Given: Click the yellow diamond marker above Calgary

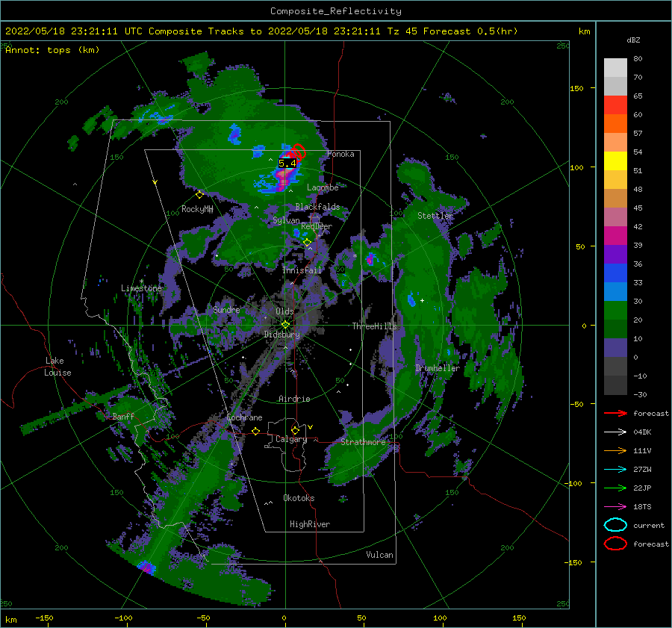Looking at the screenshot, I should pyautogui.click(x=295, y=430).
